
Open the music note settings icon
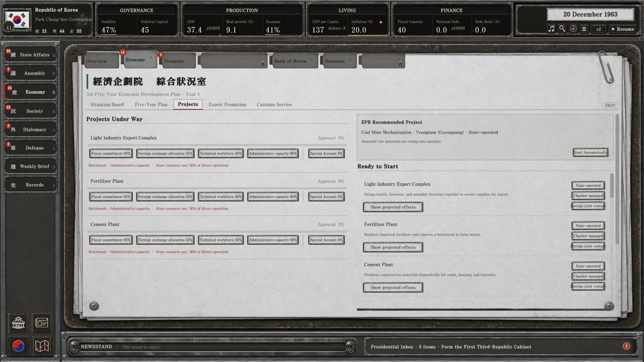(551, 29)
